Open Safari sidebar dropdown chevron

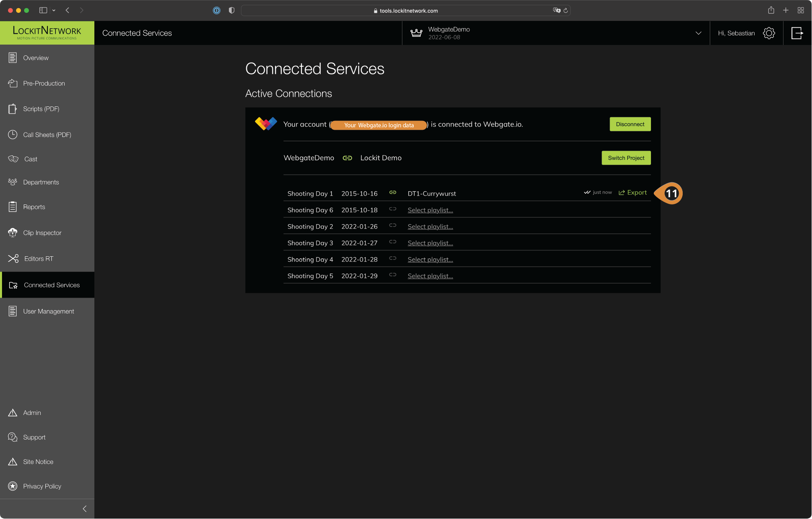[54, 10]
